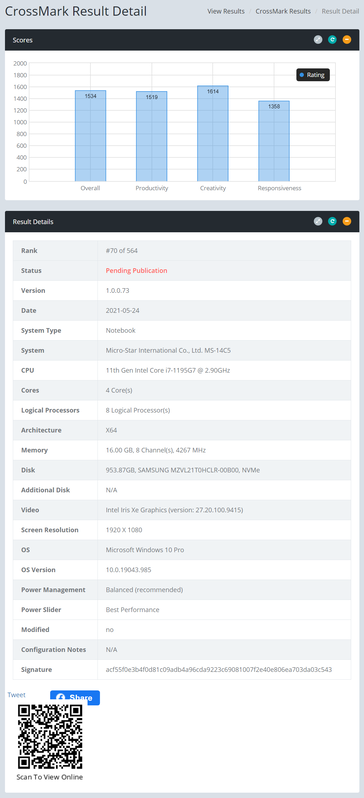This screenshot has width=364, height=798.
Task: Click the X64 architecture value
Action: click(x=111, y=430)
